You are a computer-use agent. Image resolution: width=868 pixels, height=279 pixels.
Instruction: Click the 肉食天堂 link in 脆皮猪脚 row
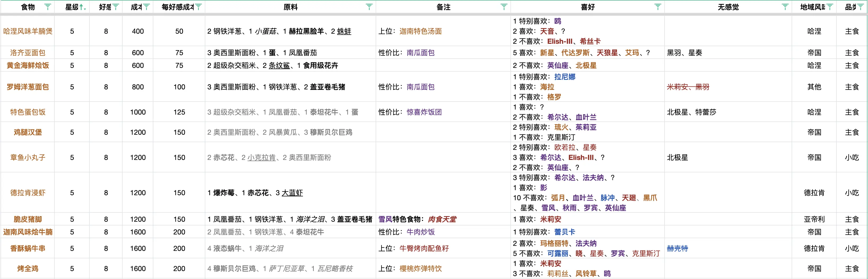click(442, 219)
